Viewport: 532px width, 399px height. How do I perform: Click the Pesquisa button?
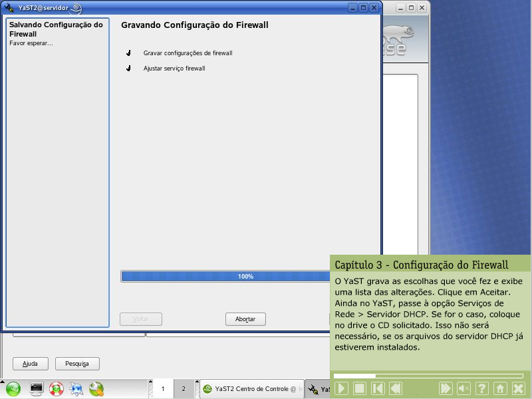click(77, 364)
